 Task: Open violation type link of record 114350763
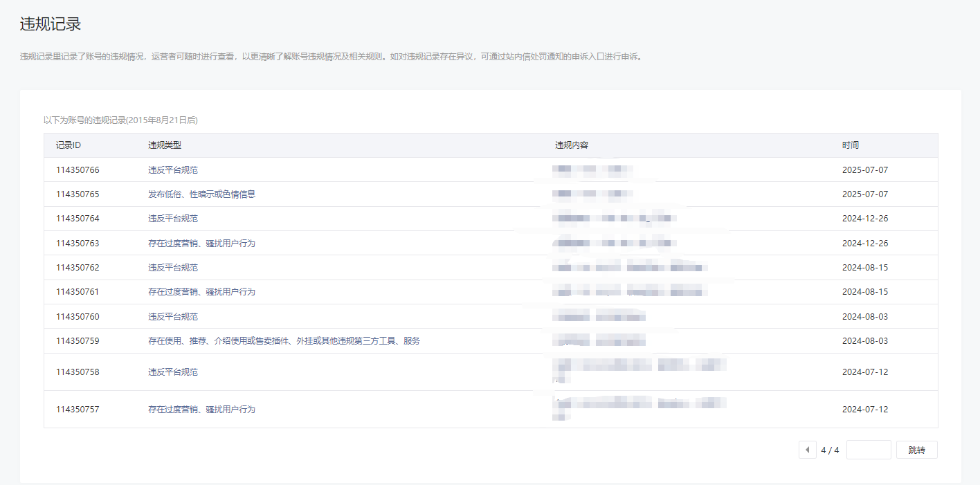[x=201, y=244]
